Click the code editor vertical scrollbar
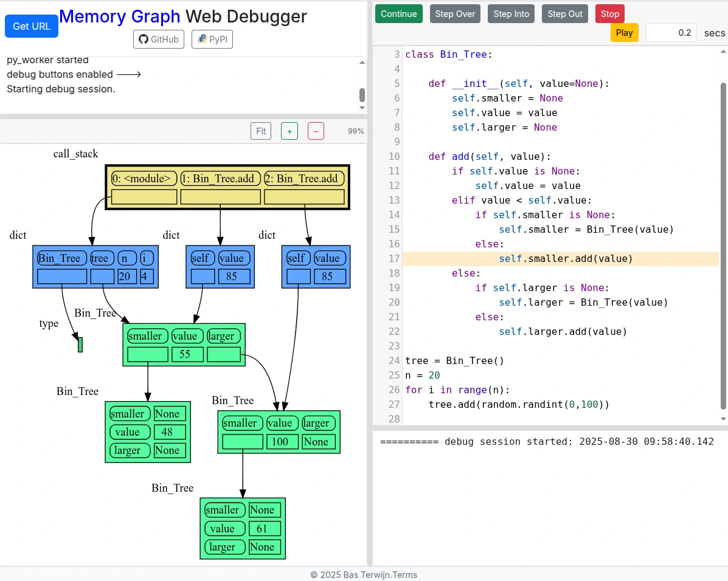The image size is (728, 581). coord(723,243)
